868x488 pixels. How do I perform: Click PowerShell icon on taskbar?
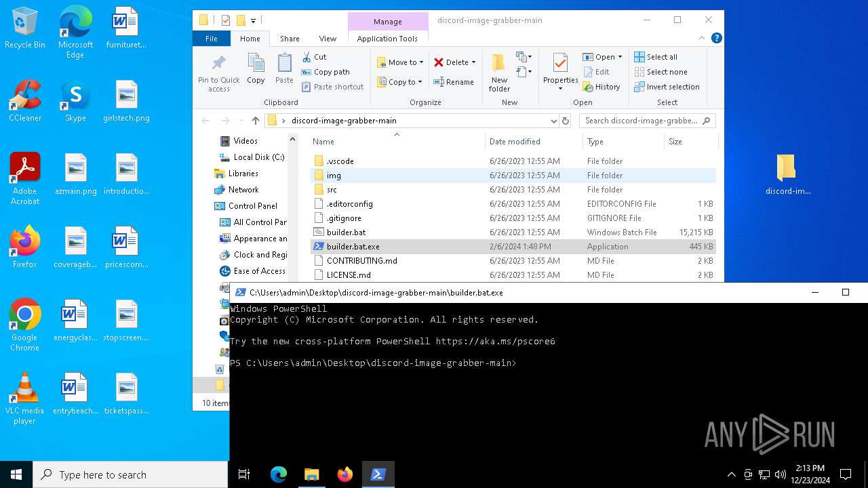[378, 474]
